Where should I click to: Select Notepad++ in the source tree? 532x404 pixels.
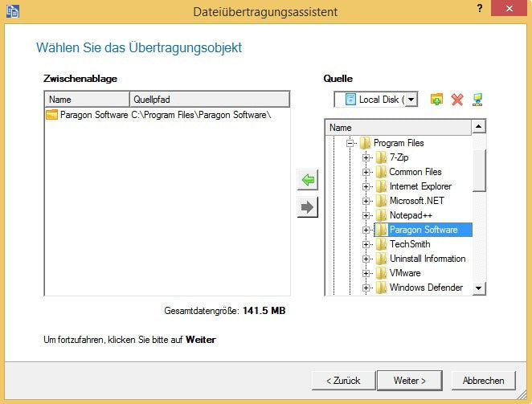tap(411, 215)
